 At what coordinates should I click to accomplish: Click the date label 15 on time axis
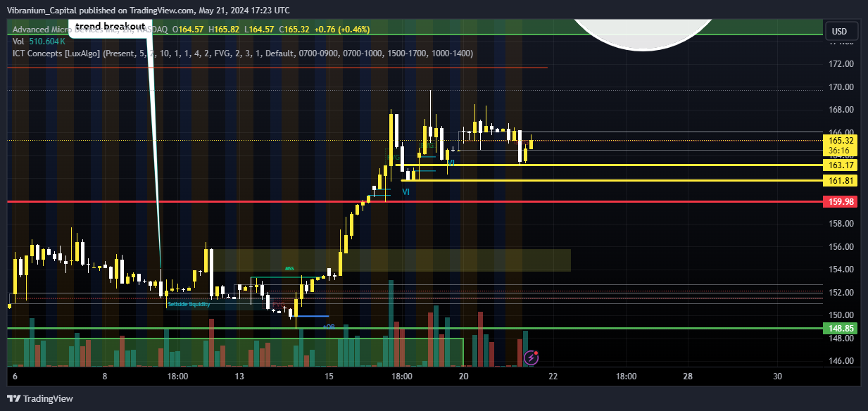[329, 377]
